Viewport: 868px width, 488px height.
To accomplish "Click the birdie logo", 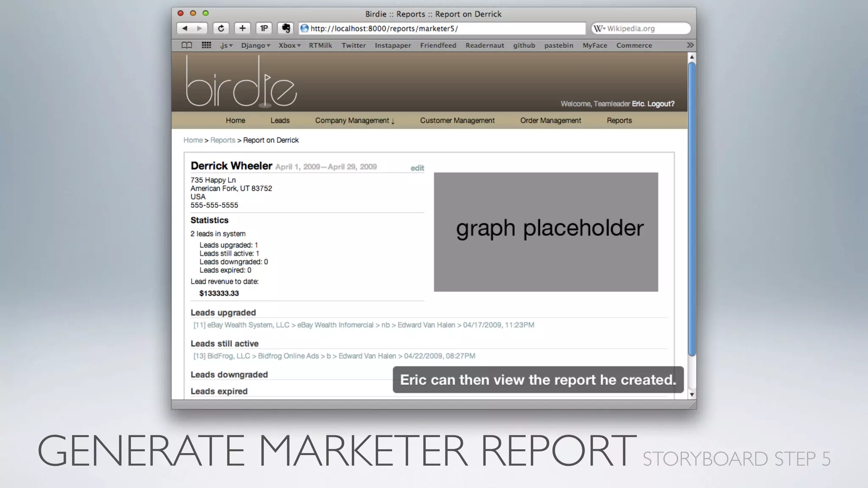I will pyautogui.click(x=241, y=81).
